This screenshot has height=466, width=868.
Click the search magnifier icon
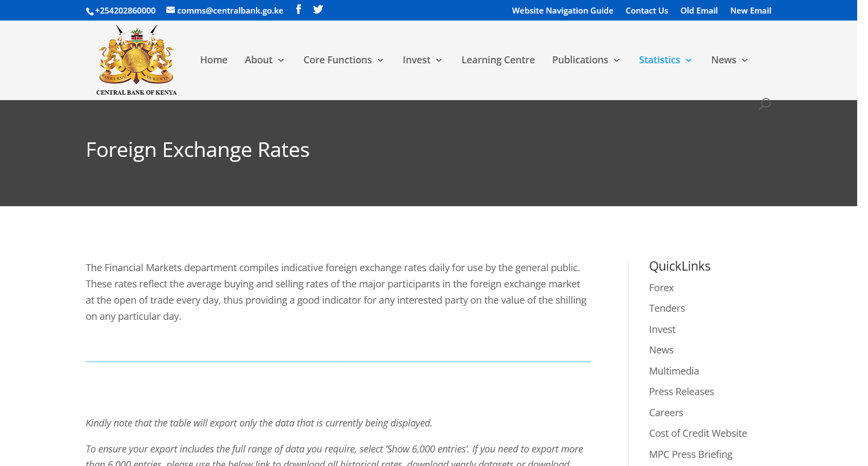coord(765,103)
